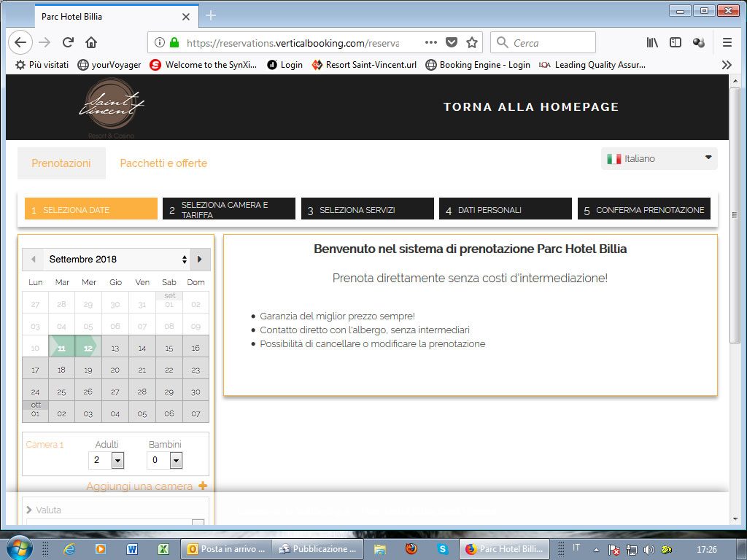The height and width of the screenshot is (560, 747).
Task: Open Excel from the taskbar
Action: 163,549
